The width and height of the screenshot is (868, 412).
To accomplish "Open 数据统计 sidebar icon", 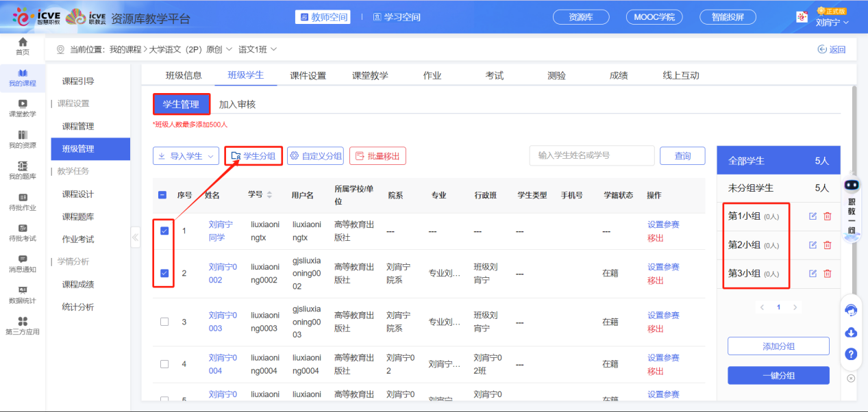I will point(23,294).
